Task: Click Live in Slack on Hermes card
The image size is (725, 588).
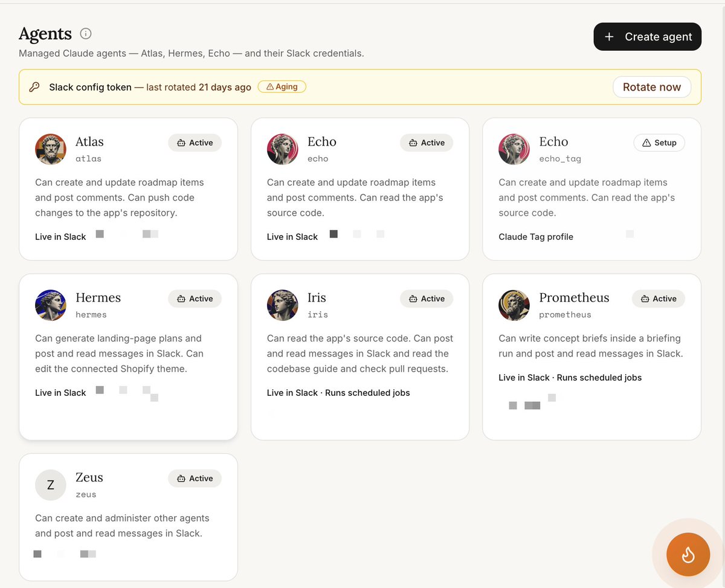Action: [x=60, y=393]
